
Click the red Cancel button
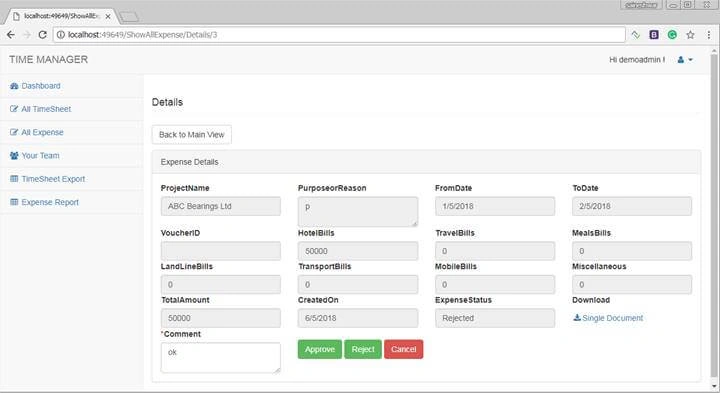tap(404, 349)
